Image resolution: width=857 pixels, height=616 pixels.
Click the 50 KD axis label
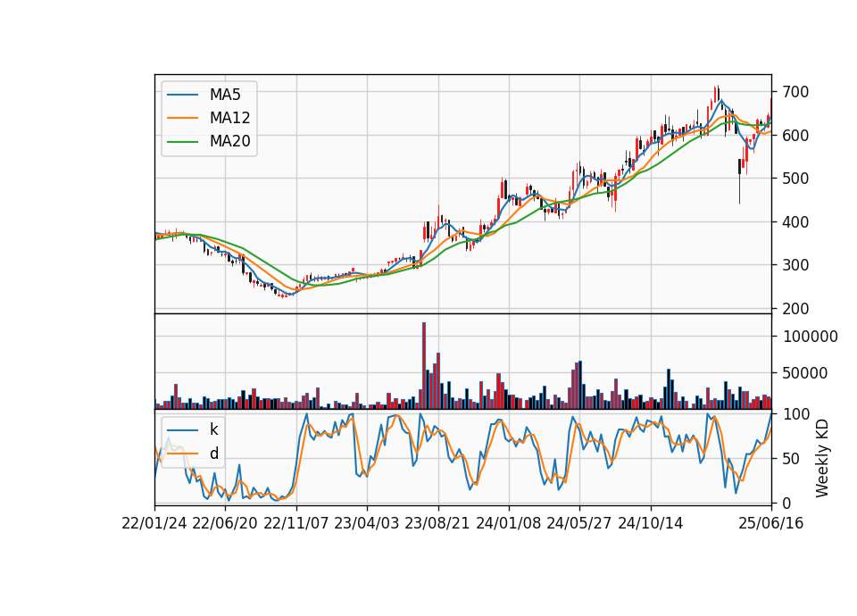(x=792, y=459)
